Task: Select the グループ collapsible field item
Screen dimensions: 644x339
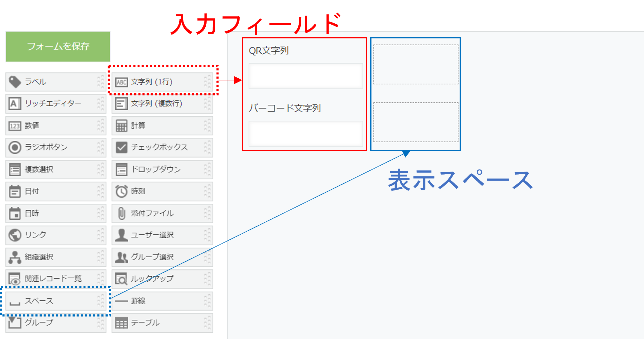Action: (x=55, y=323)
